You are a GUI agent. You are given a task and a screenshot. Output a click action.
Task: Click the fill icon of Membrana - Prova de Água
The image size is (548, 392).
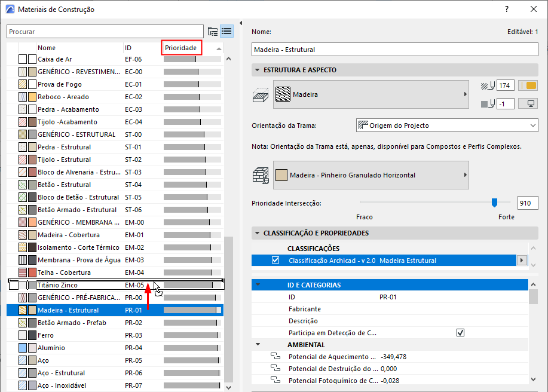[23, 260]
